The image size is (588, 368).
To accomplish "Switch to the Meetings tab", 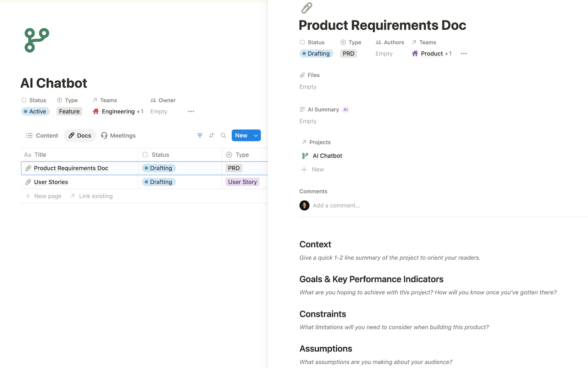I will click(118, 136).
